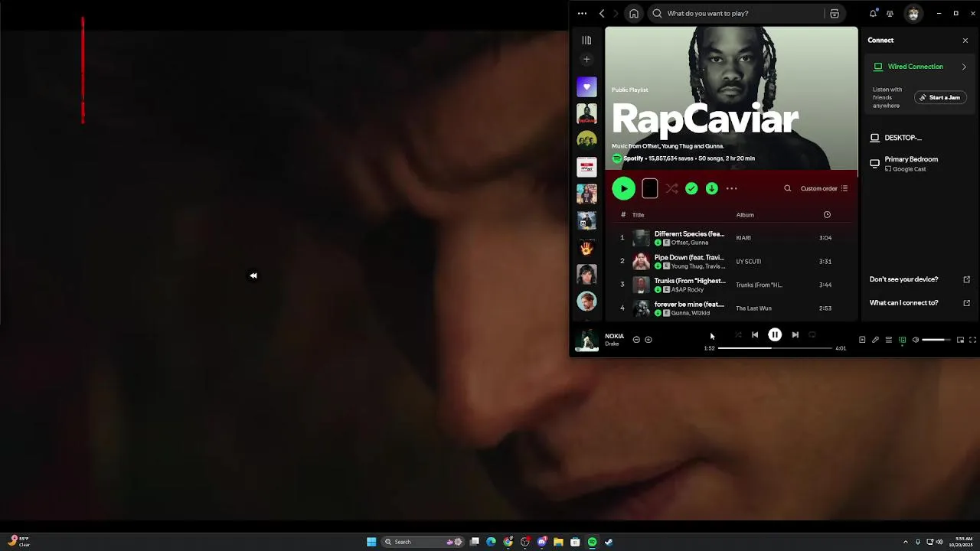Expand the Wired Connection chevron
Viewport: 980px width, 551px height.
[964, 67]
